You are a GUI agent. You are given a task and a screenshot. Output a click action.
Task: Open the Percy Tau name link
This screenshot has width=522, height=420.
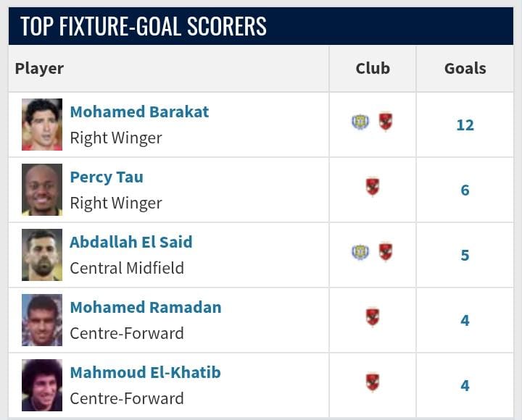[x=107, y=177]
